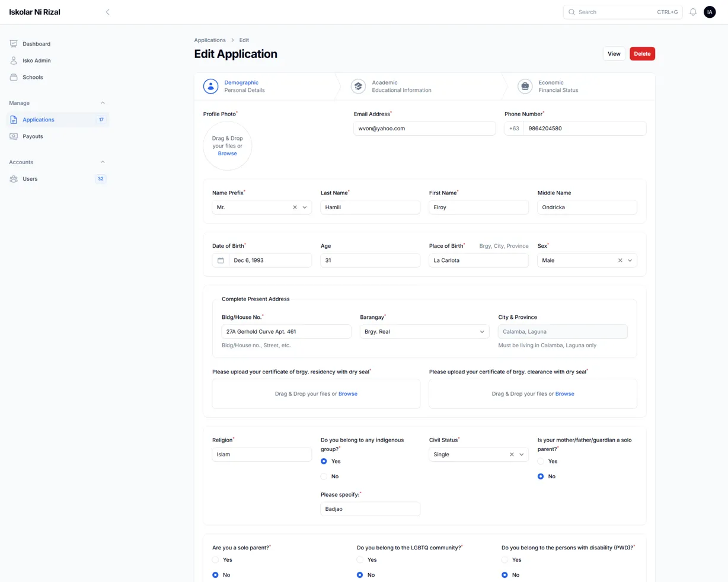Click the Age field
Screen dimensions: 728x582
(x=371, y=260)
